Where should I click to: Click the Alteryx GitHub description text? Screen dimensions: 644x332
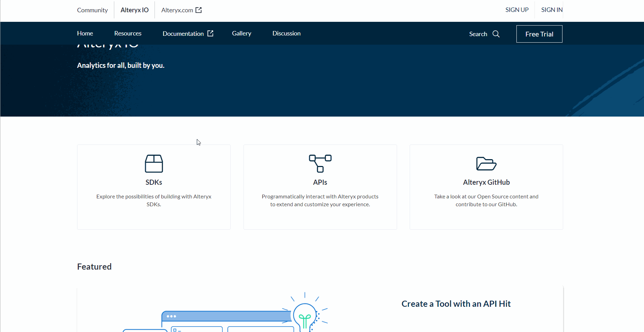click(x=486, y=200)
